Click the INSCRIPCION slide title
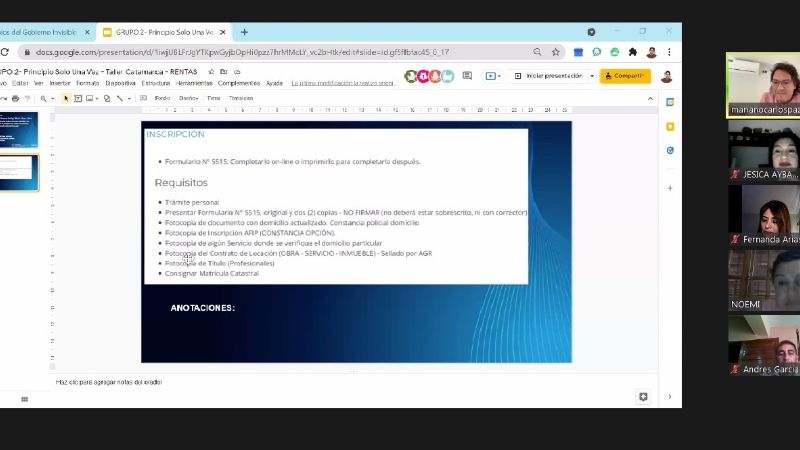Screen dimensions: 800x450 175,134
